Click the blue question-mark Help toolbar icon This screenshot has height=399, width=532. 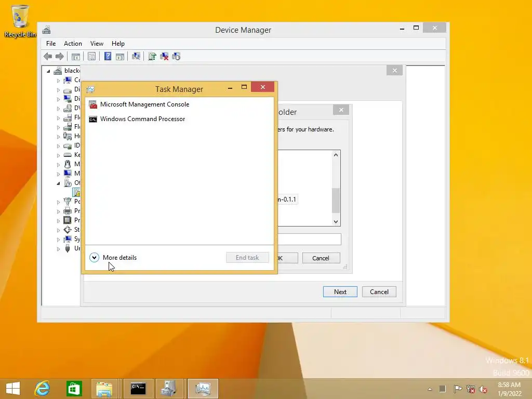108,56
